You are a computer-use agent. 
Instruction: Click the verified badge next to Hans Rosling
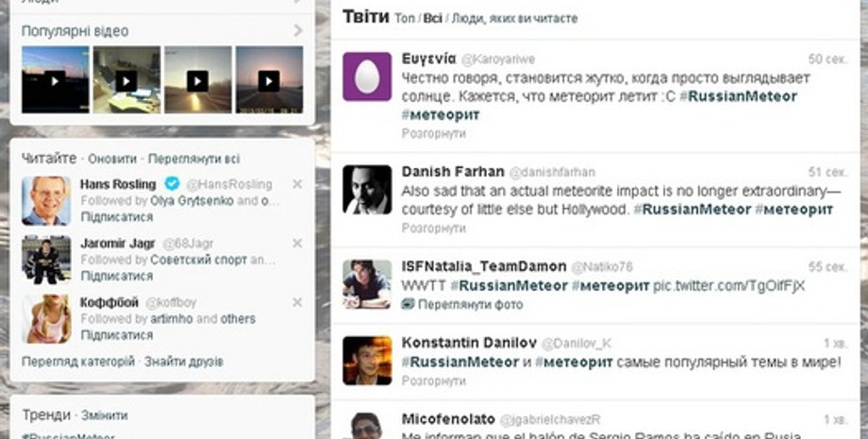tap(172, 184)
